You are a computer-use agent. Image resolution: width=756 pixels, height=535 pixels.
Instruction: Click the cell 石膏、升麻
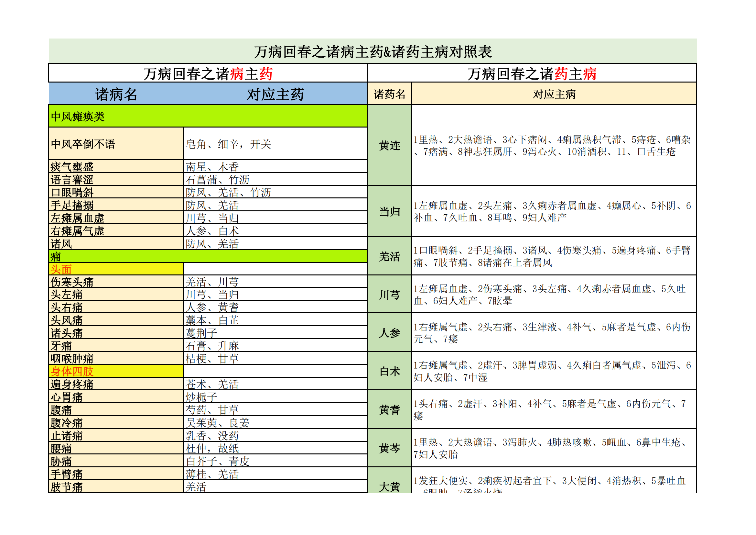[x=275, y=345]
